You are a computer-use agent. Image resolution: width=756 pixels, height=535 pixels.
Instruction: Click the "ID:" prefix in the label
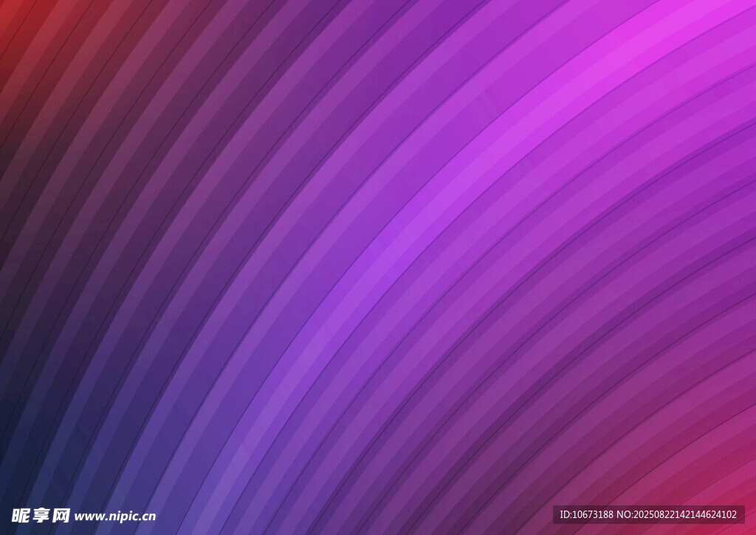tap(566, 514)
